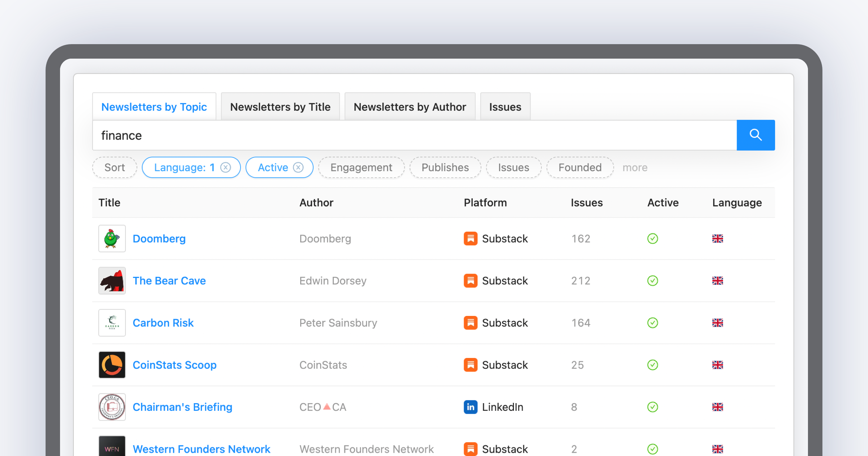
Task: Switch to Newsletters by Author tab
Action: coord(410,107)
